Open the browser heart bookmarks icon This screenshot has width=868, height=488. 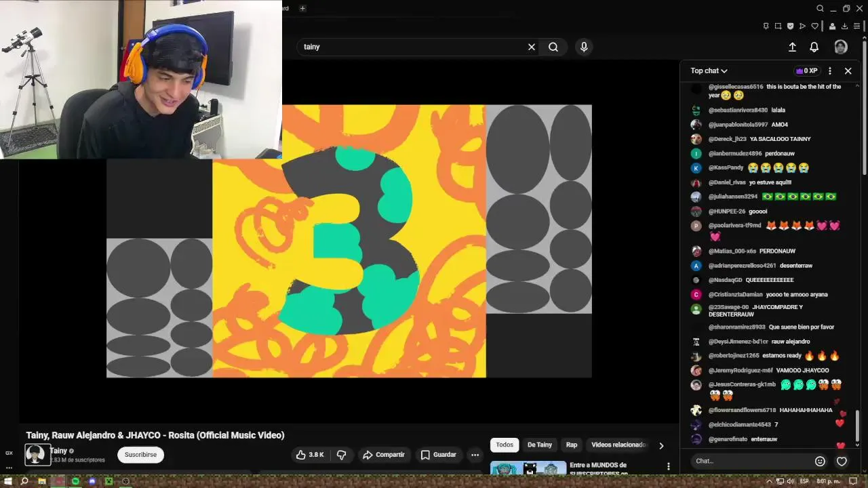(x=814, y=26)
